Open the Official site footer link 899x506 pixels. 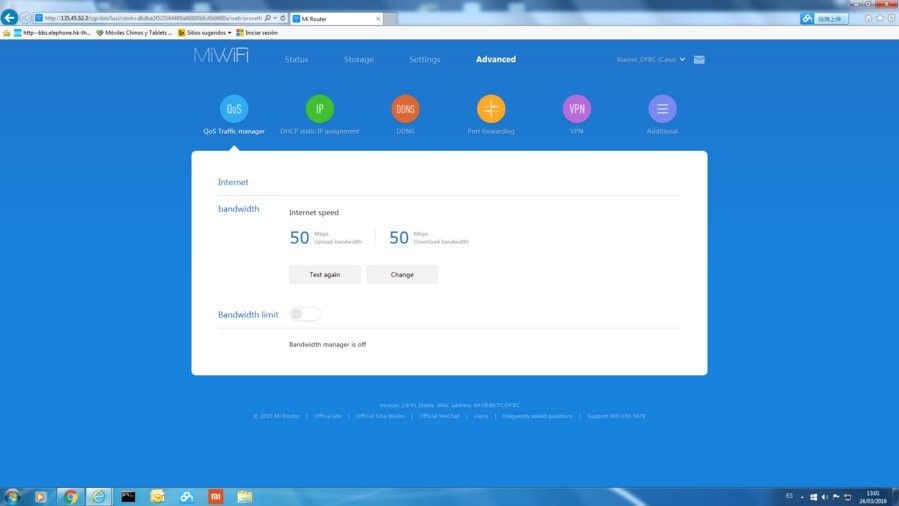tap(328, 416)
